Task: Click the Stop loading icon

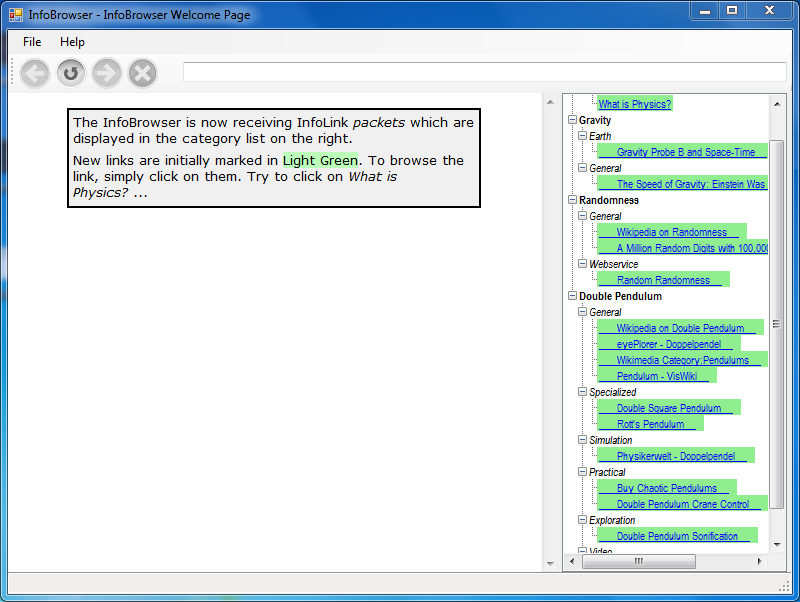Action: [x=143, y=73]
